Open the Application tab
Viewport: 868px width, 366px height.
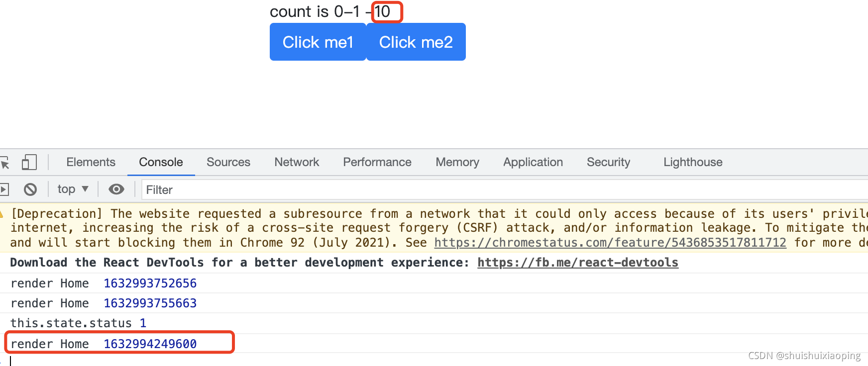pos(533,162)
